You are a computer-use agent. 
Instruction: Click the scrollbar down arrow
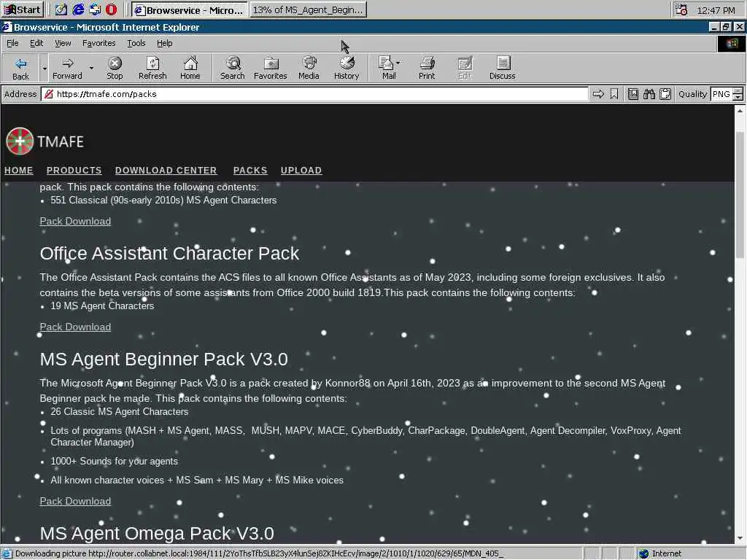(740, 539)
